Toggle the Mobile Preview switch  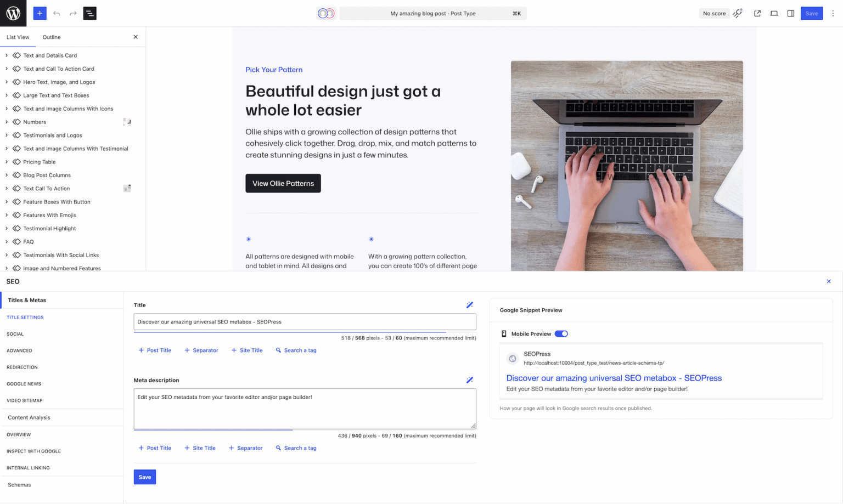click(x=561, y=333)
